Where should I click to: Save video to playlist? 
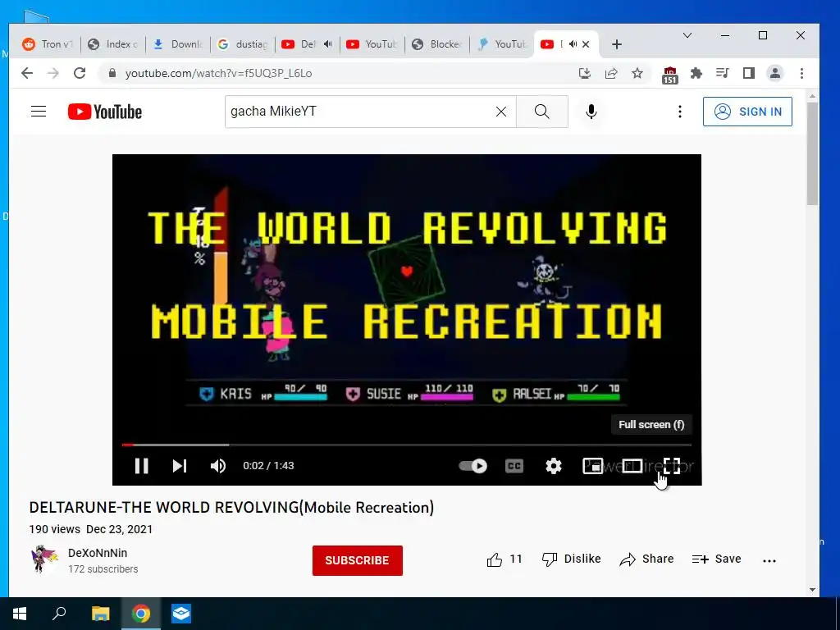pyautogui.click(x=716, y=559)
